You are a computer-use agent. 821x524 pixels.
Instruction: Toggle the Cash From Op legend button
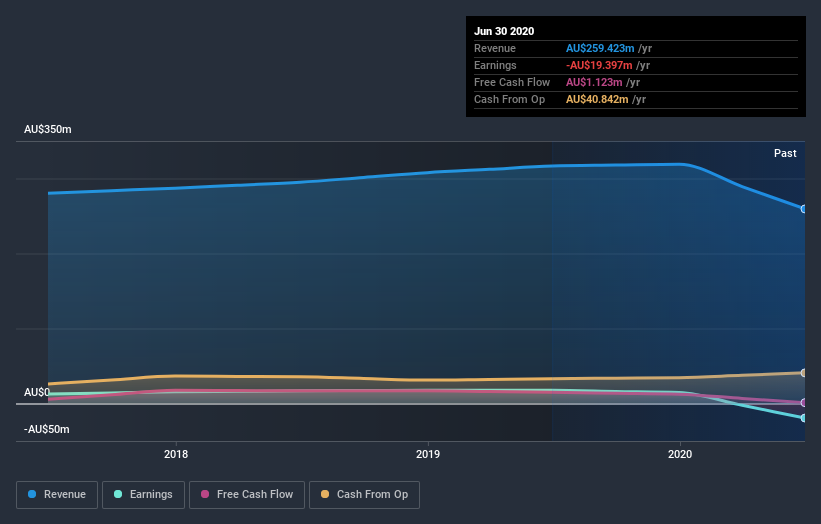coord(364,495)
